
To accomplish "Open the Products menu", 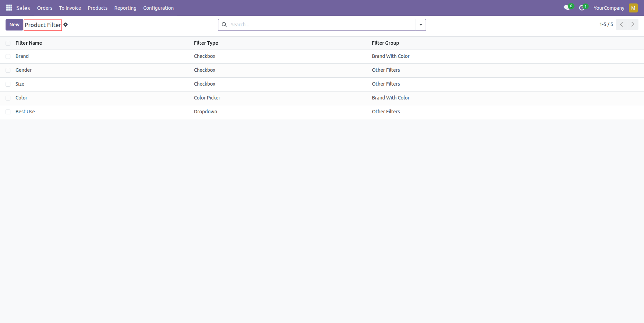I will [97, 8].
